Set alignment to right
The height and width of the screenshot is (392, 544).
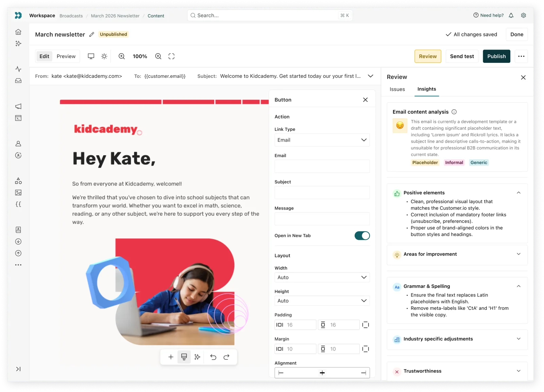tap(363, 373)
